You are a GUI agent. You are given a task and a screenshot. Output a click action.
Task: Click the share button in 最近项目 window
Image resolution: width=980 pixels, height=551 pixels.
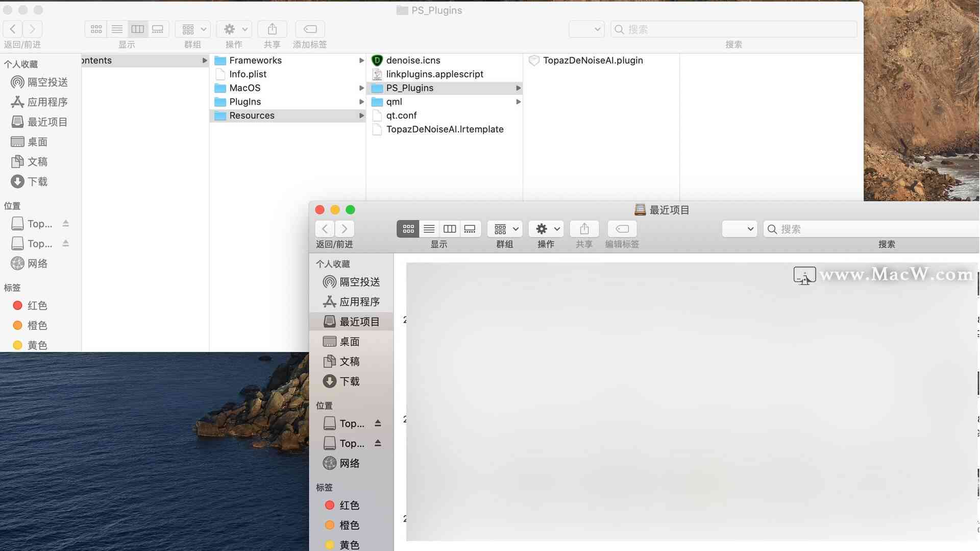pos(584,229)
